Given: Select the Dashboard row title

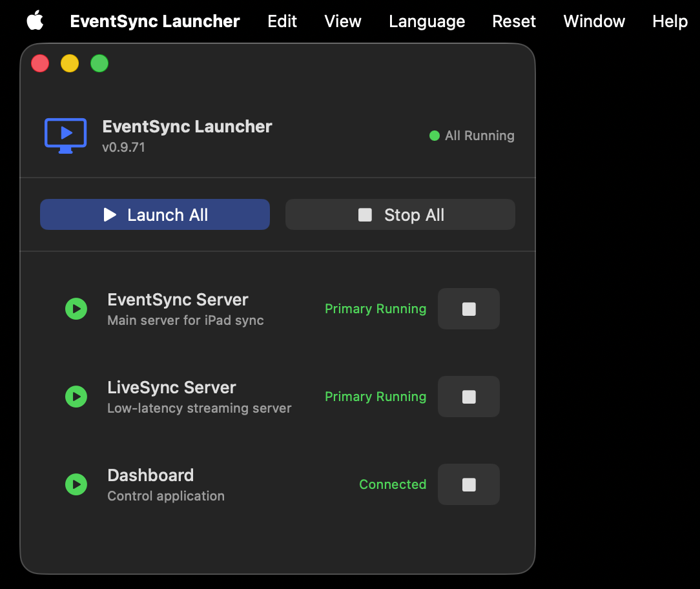Looking at the screenshot, I should click(x=150, y=475).
